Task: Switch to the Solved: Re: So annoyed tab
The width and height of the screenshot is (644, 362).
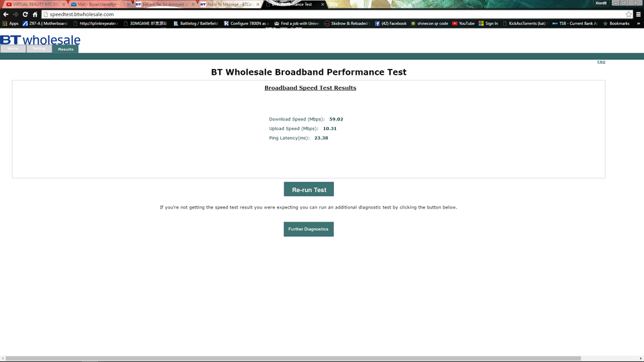Action: [164, 4]
